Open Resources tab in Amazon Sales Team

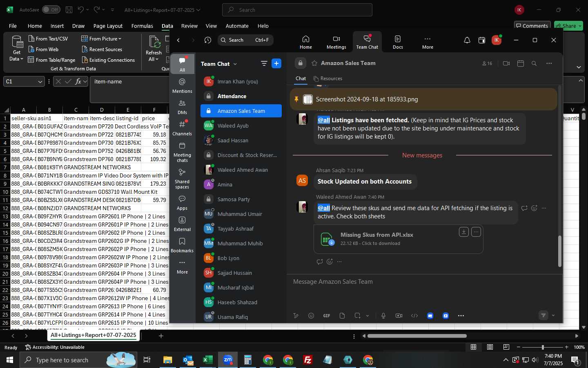point(328,79)
